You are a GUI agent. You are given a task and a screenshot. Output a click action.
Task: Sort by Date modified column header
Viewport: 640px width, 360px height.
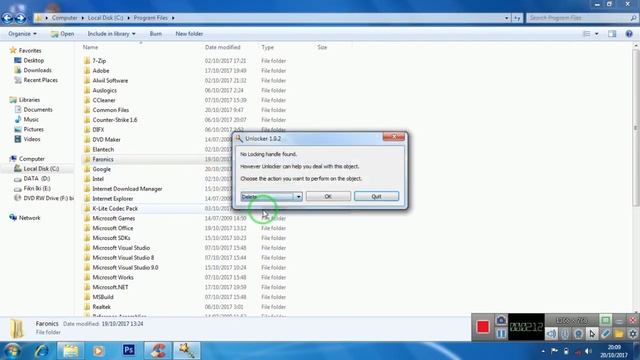223,47
